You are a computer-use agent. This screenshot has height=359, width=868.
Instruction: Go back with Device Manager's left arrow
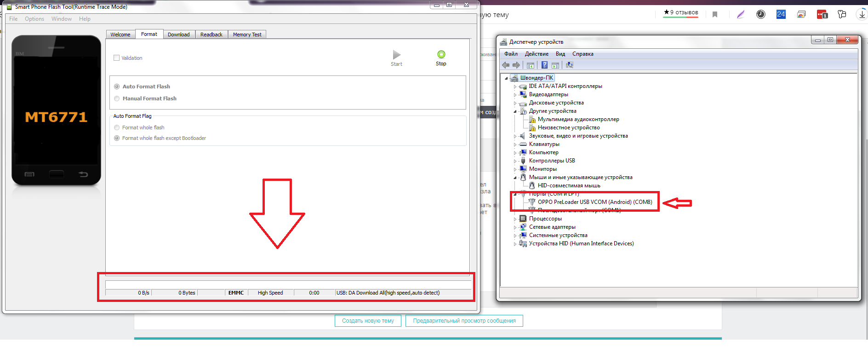click(x=506, y=65)
